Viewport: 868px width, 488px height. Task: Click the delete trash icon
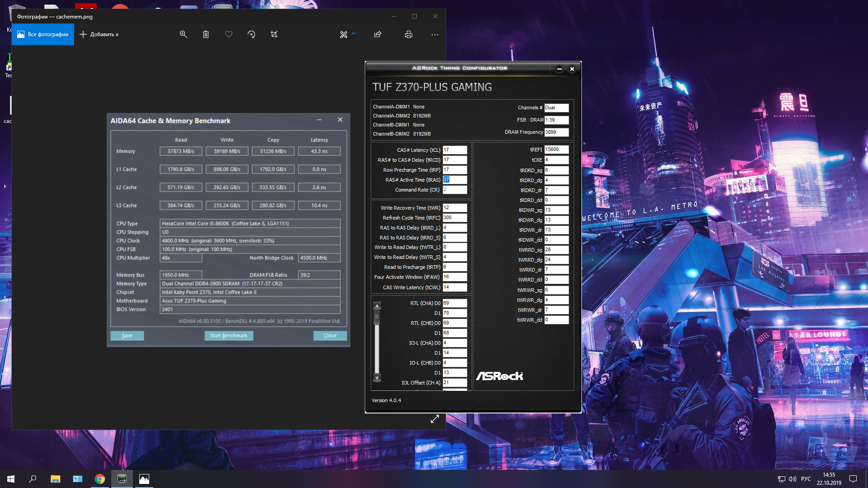click(x=206, y=34)
